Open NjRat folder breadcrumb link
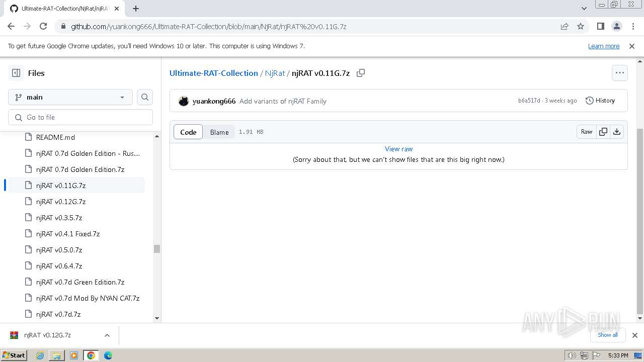 coord(275,73)
